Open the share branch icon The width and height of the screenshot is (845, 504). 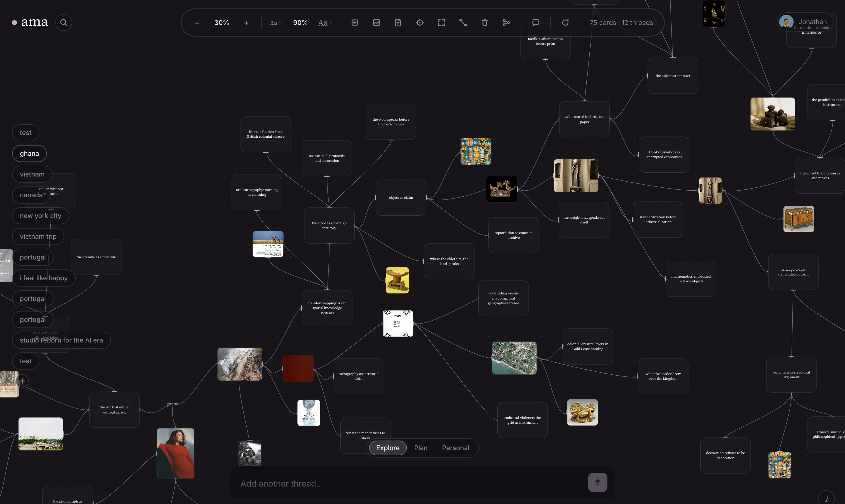click(x=506, y=23)
